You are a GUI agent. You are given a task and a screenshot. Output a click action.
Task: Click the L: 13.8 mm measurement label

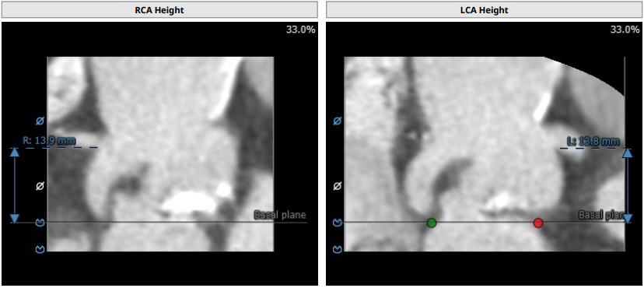593,142
